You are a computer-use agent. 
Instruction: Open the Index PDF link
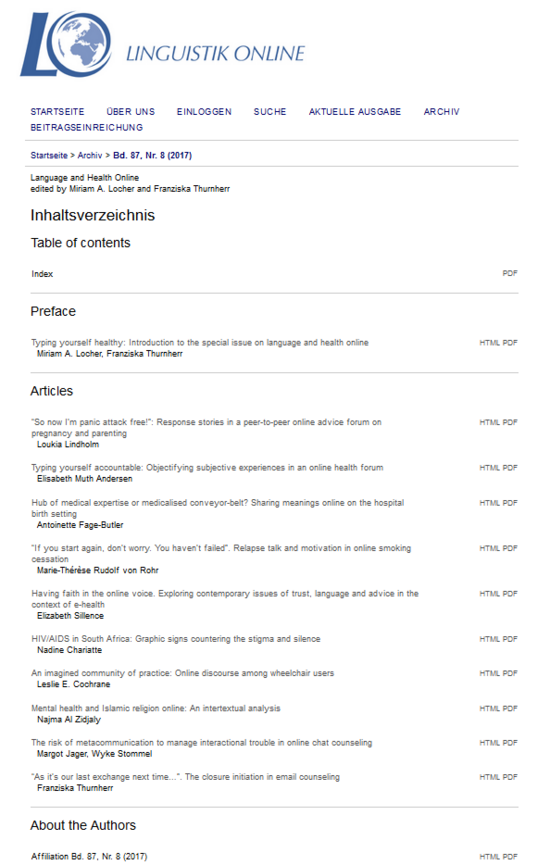510,273
